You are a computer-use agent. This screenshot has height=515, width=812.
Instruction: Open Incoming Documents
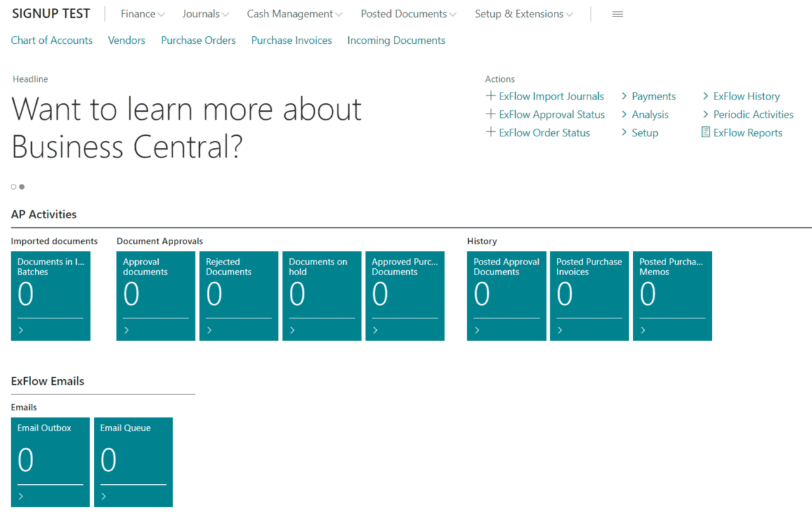coord(396,40)
